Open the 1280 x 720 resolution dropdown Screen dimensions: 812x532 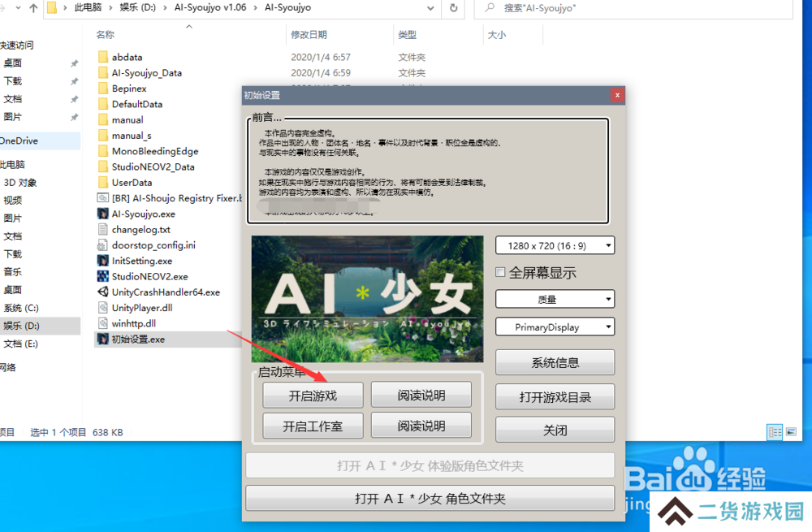tap(555, 245)
